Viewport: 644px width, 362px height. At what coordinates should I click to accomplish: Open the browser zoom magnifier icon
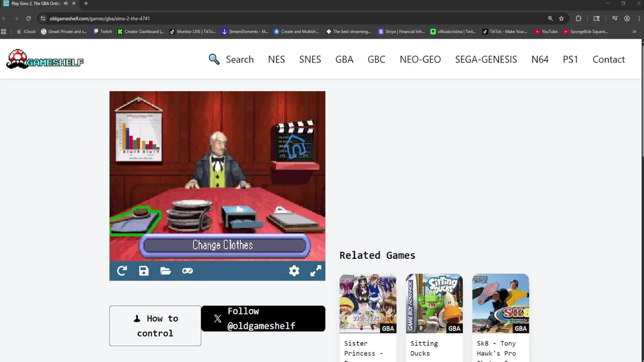pos(550,19)
